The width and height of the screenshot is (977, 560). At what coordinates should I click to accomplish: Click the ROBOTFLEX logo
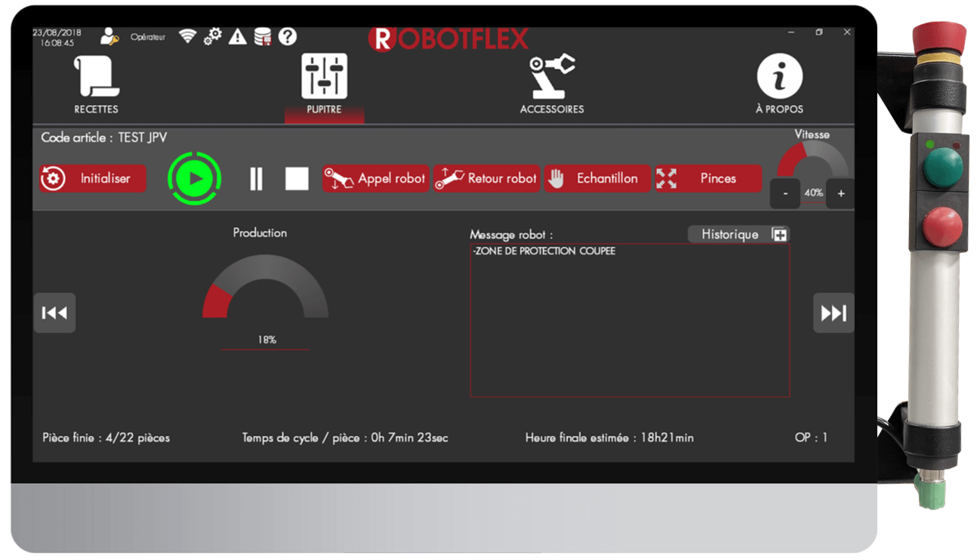coord(448,38)
